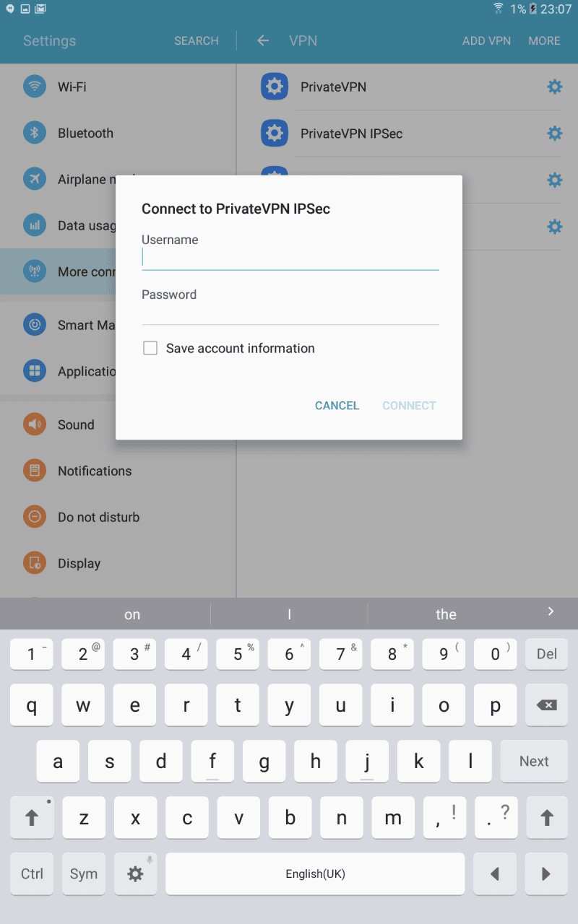Image resolution: width=578 pixels, height=924 pixels.
Task: Tap ADD VPN in the header
Action: (x=486, y=41)
